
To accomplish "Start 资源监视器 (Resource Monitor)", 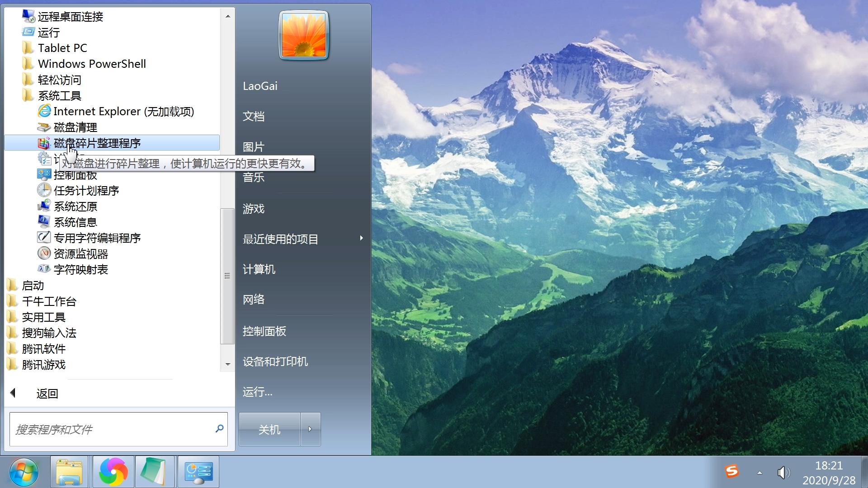I will coord(80,253).
